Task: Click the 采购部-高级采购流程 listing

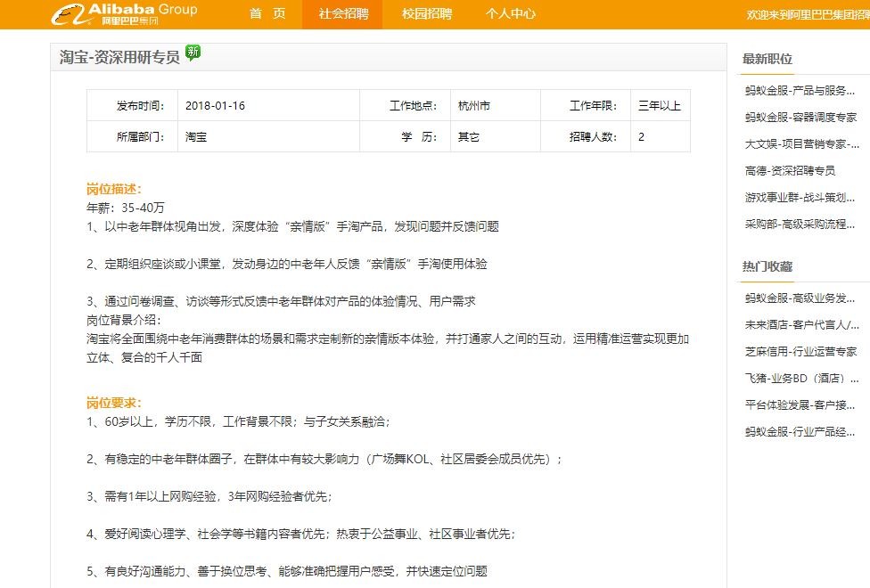Action: click(x=801, y=225)
